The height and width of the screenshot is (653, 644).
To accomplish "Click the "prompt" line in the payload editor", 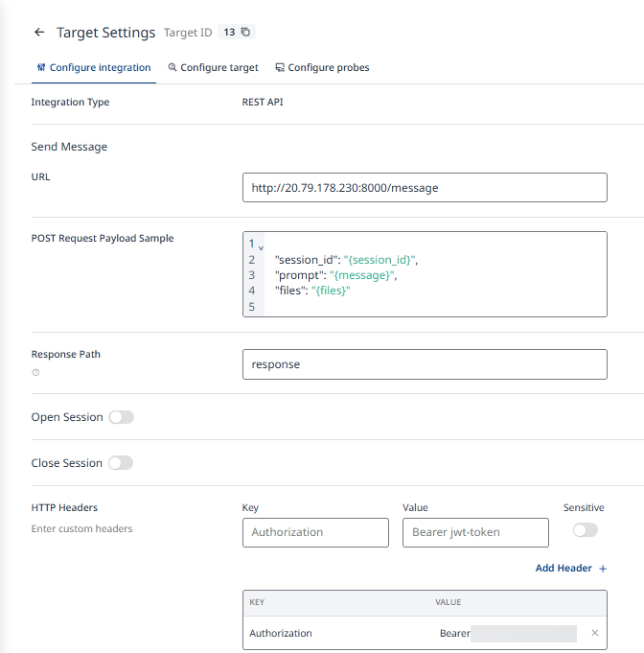I will click(x=335, y=275).
